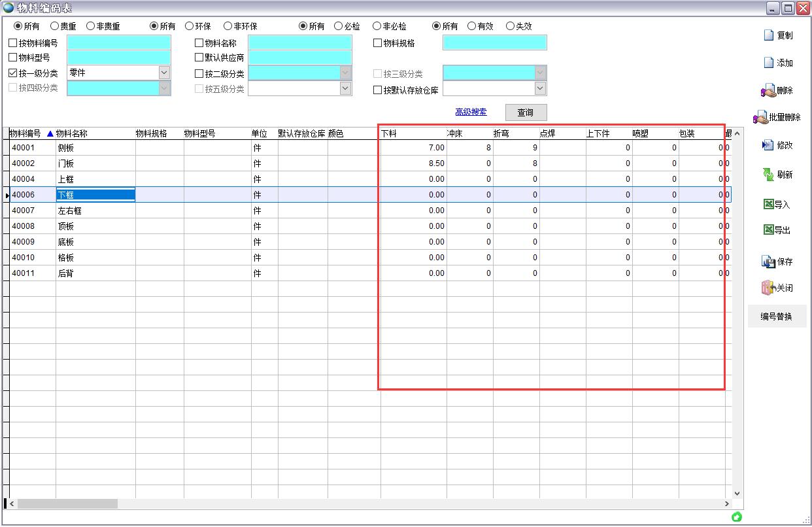This screenshot has height=527, width=812.
Task: Refresh the list with the 刷新 icon
Action: coord(768,175)
